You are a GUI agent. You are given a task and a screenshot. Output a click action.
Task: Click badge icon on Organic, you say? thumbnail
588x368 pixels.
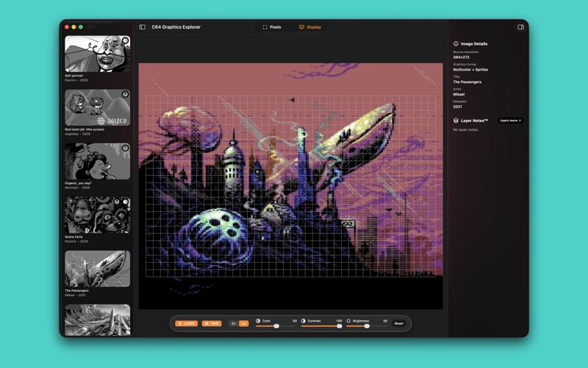point(125,148)
